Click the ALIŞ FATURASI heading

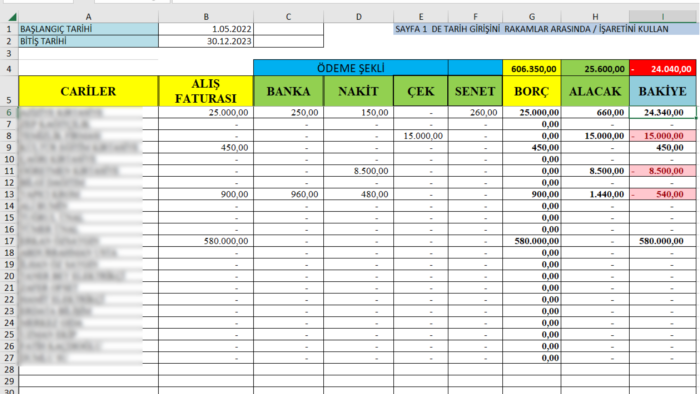click(x=206, y=91)
